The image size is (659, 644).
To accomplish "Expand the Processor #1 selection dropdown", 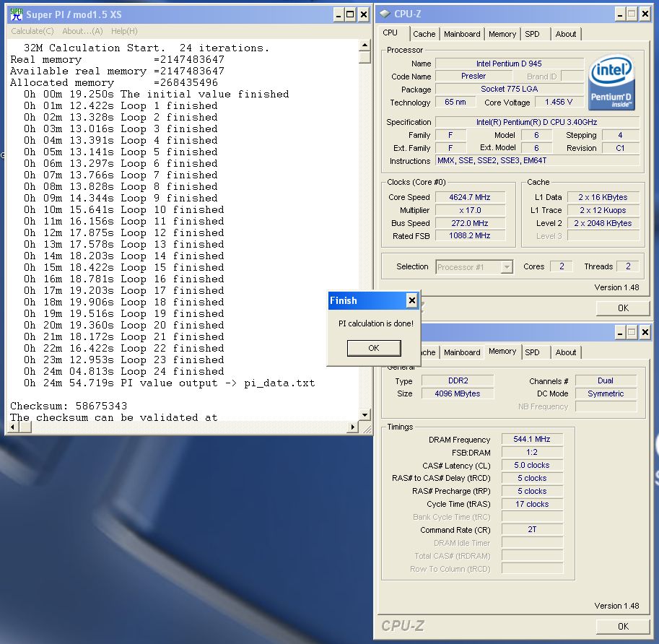I will [507, 267].
